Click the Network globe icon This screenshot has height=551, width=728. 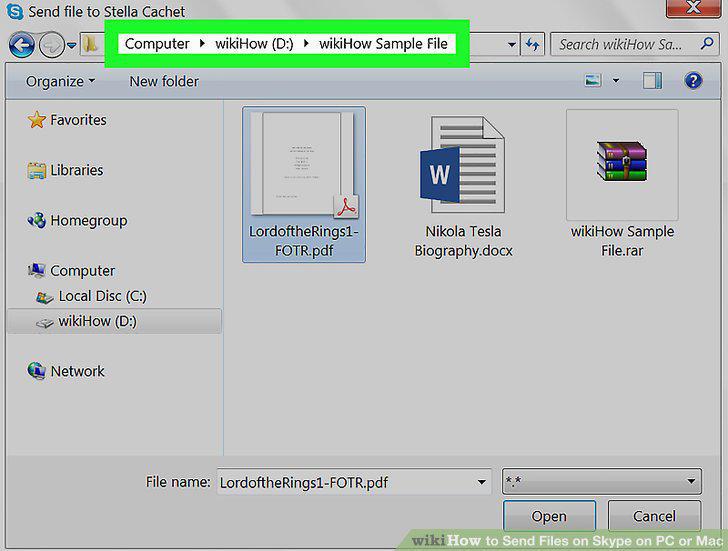tap(36, 371)
